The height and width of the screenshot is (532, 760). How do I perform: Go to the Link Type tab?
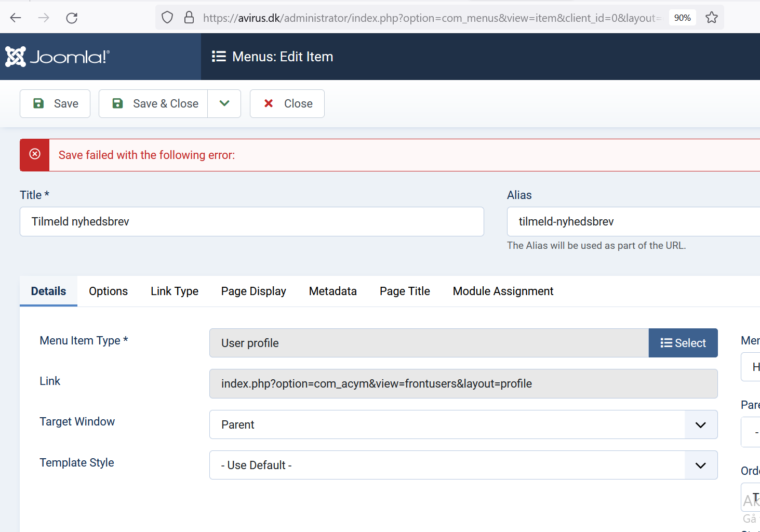coord(174,291)
